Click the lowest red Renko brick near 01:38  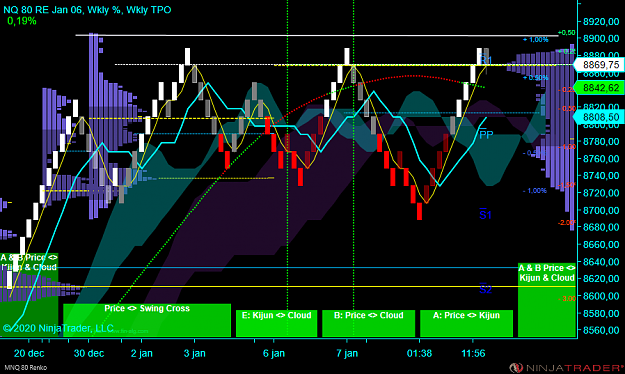[x=419, y=211]
